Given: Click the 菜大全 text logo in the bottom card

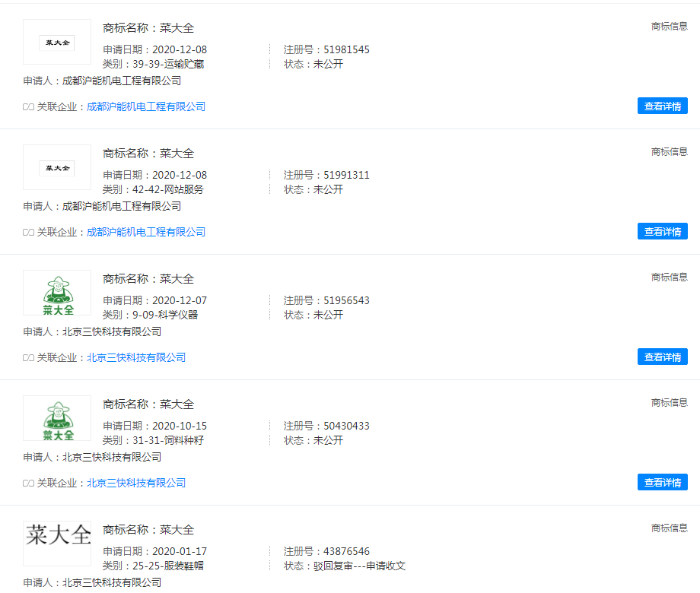Looking at the screenshot, I should point(56,544).
